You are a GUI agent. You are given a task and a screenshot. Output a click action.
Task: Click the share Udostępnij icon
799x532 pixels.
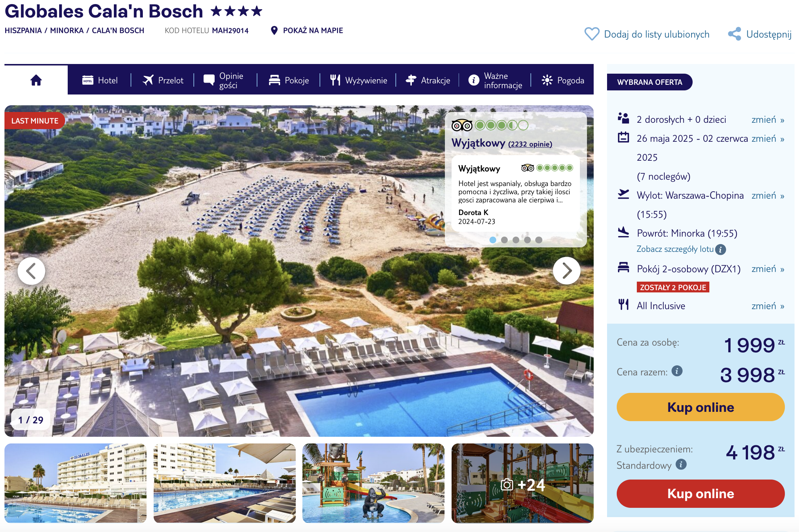[x=735, y=34]
